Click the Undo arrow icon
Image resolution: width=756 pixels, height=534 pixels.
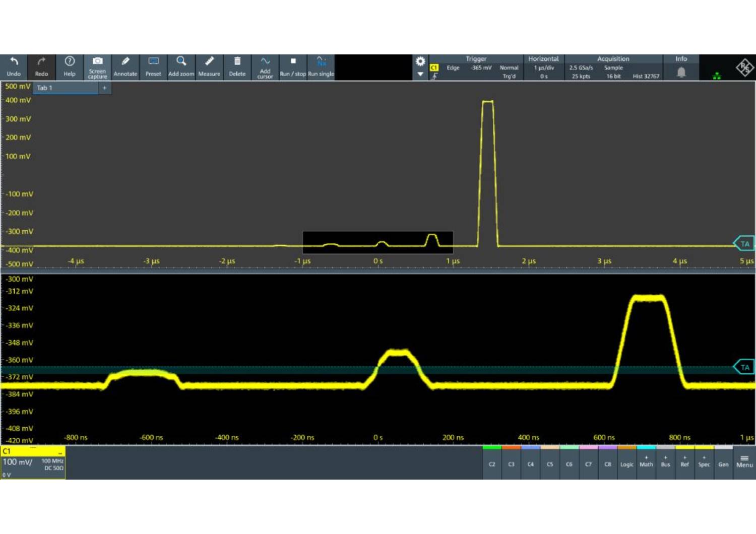pos(14,62)
